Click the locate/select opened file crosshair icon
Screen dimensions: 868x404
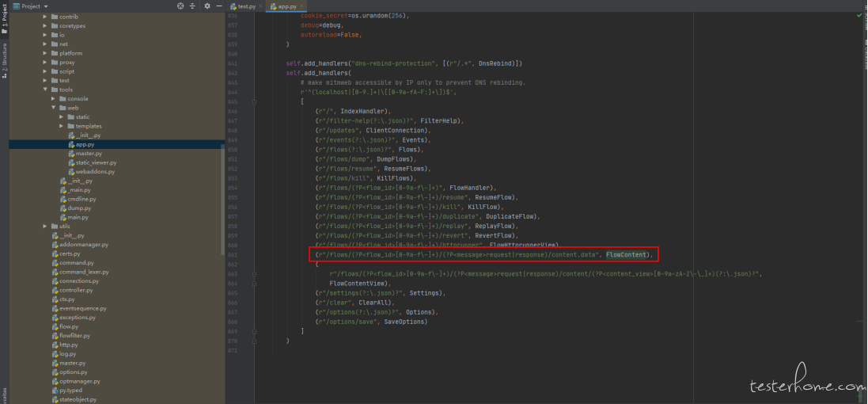coord(180,6)
